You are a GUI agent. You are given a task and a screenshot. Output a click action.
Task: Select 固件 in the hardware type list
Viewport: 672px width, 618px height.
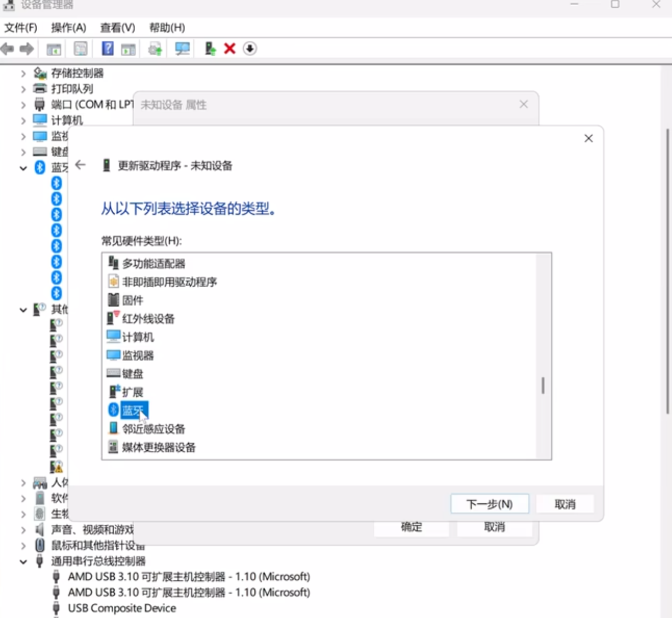pos(132,300)
